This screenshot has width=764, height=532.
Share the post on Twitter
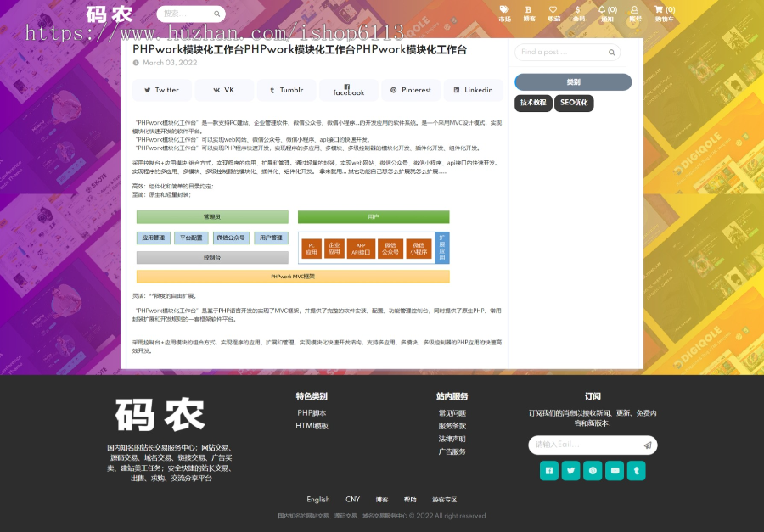tap(162, 90)
